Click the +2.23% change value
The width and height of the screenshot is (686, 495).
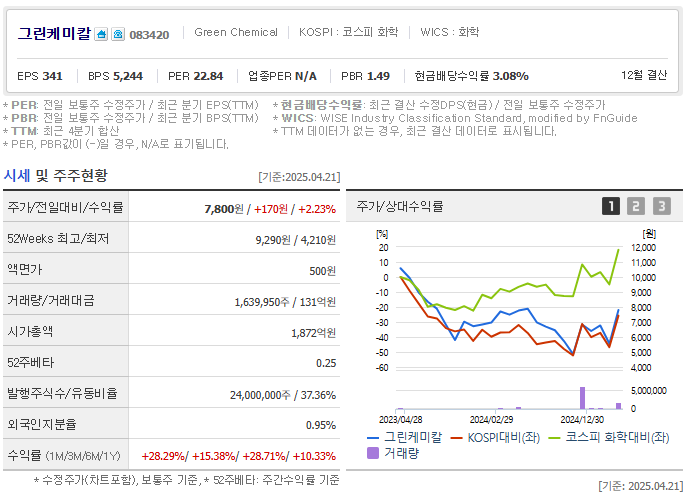point(317,209)
